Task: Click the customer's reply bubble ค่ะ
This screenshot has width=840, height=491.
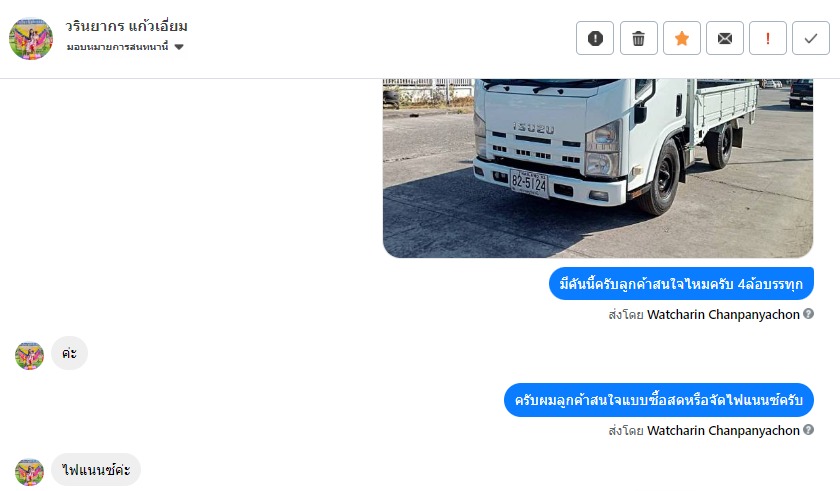Action: coord(69,353)
